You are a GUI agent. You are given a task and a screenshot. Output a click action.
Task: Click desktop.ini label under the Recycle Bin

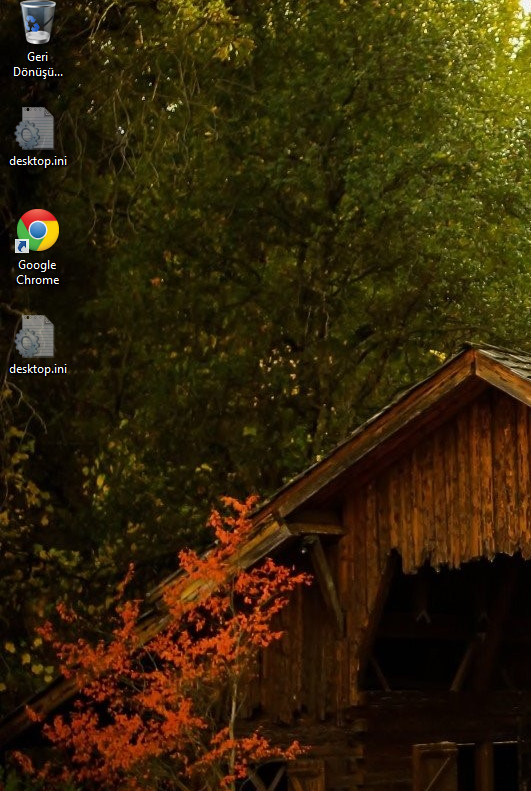tap(38, 161)
